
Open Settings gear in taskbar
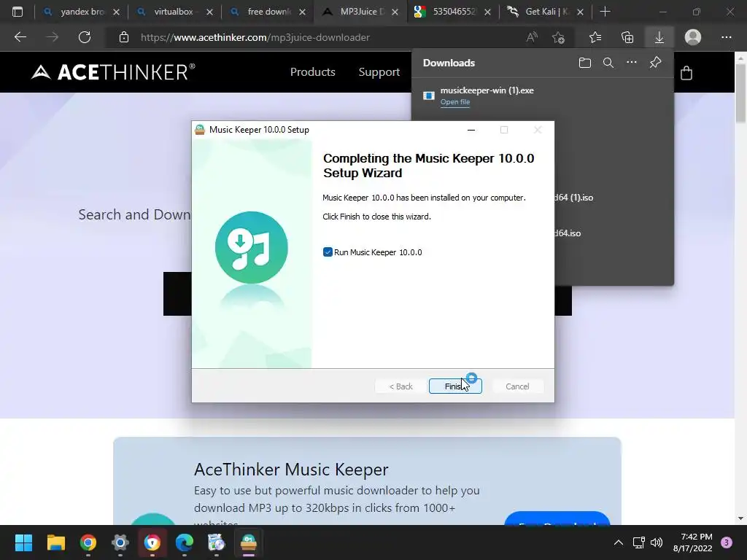coord(120,542)
